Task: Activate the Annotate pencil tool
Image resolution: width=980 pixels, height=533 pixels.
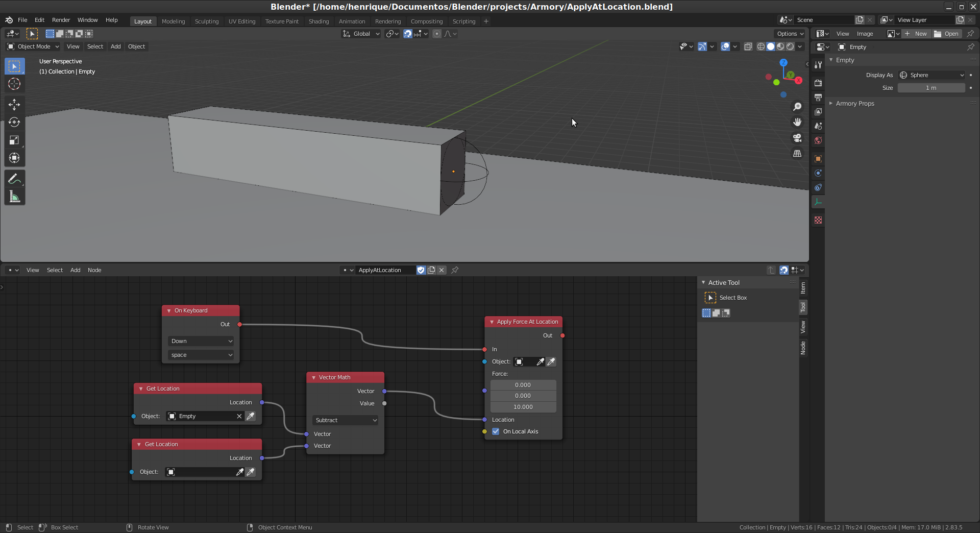Action: [x=14, y=179]
